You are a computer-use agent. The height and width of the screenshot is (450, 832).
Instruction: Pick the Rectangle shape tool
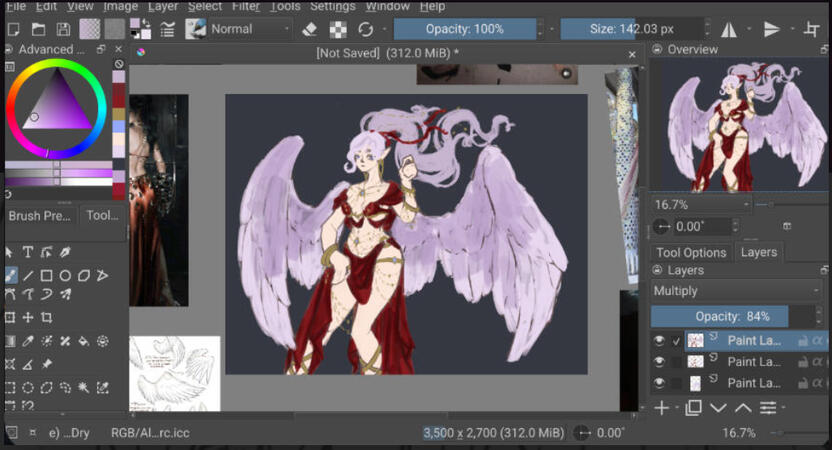pos(47,275)
